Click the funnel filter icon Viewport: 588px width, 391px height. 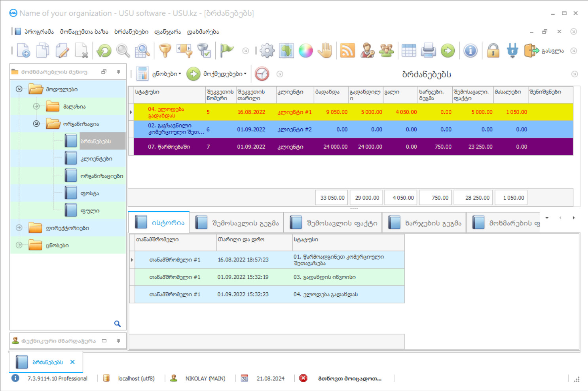click(165, 51)
